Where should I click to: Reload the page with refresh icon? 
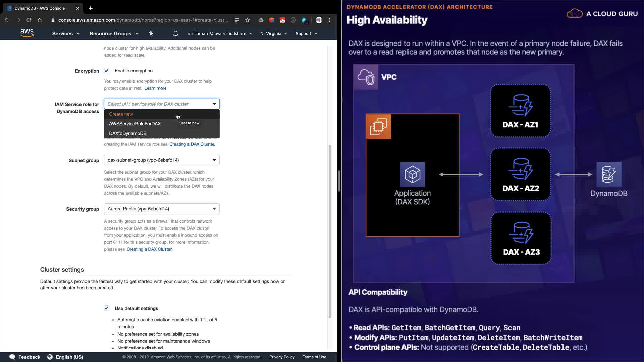click(29, 20)
